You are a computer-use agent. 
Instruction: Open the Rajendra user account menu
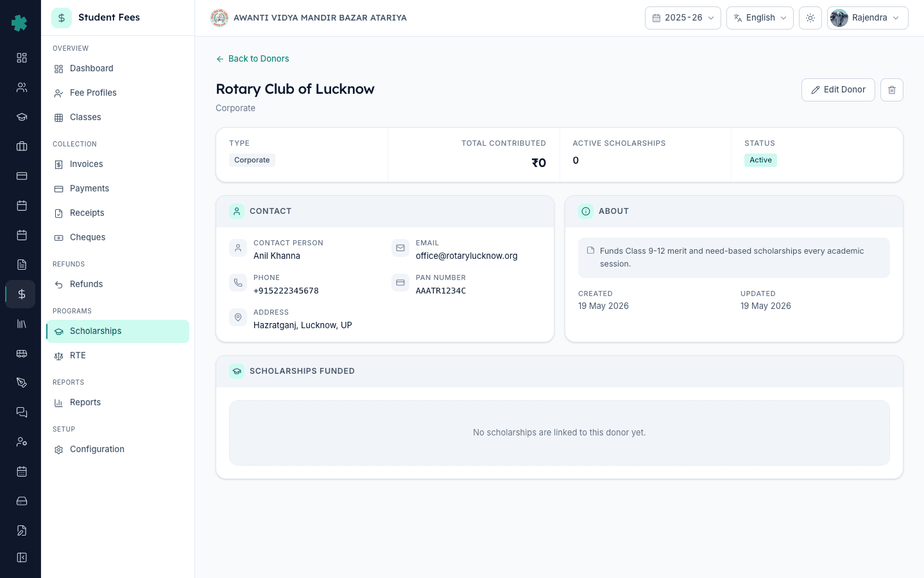(x=868, y=18)
